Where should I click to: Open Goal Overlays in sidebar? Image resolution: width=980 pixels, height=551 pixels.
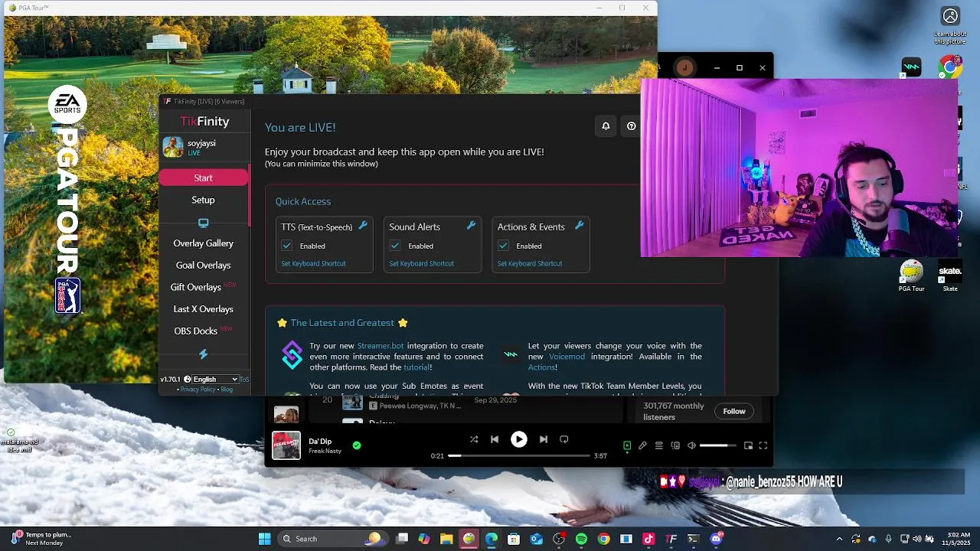[x=203, y=266]
